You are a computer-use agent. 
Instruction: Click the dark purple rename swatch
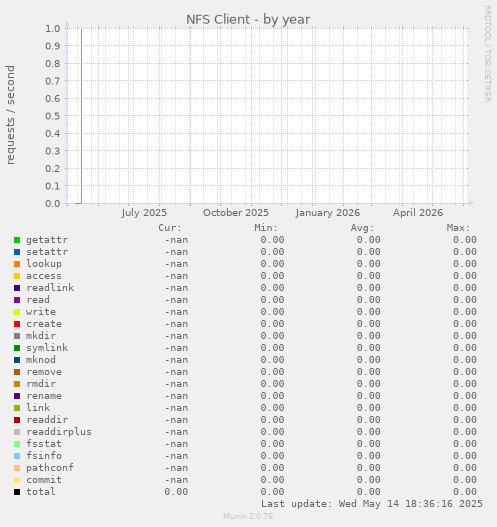point(17,396)
